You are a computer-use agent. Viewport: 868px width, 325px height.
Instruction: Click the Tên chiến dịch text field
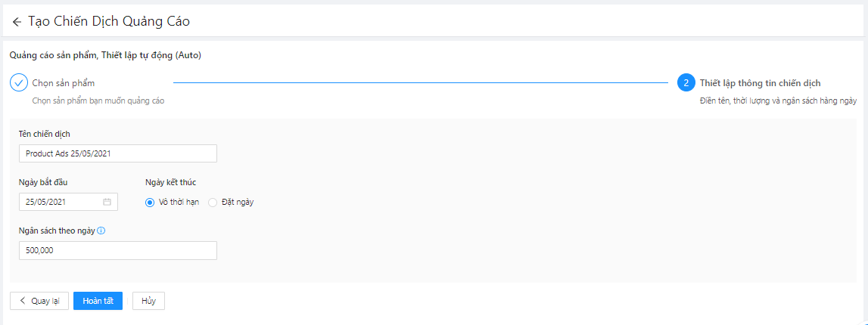coord(117,153)
